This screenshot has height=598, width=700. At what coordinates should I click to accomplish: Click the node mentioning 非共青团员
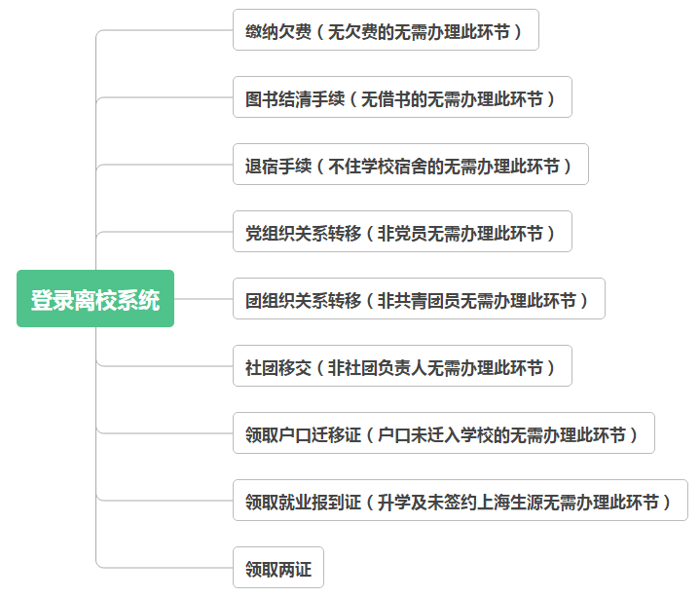(418, 299)
